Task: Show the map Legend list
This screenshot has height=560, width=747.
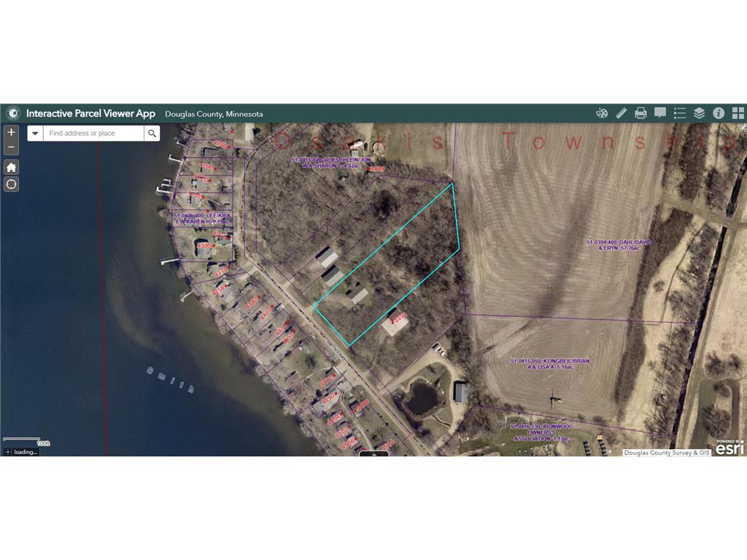Action: [x=680, y=113]
